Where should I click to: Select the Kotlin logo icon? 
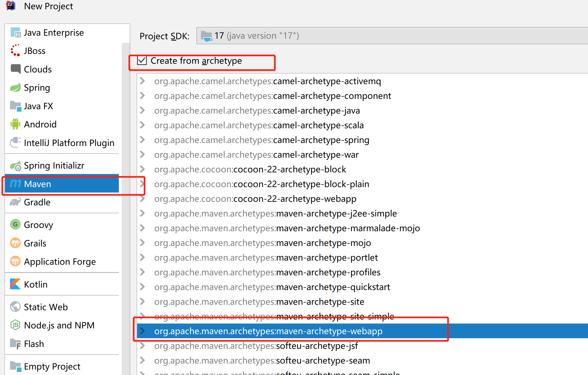pos(15,284)
